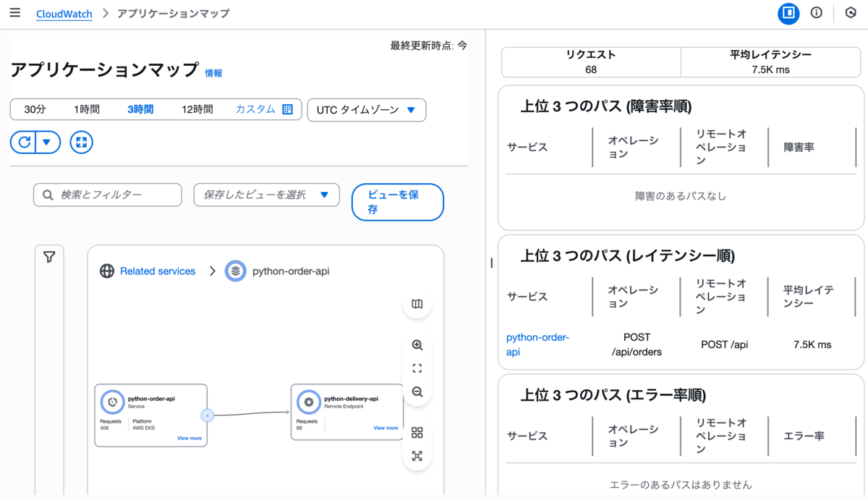Image resolution: width=868 pixels, height=498 pixels.
Task: Select the 3時間 time range
Action: (140, 109)
